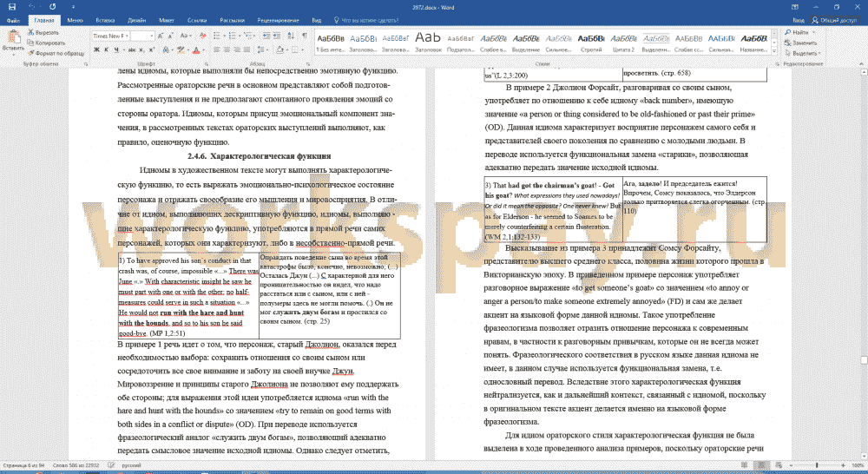
Task: Open the Макет ribbon tab
Action: (167, 21)
